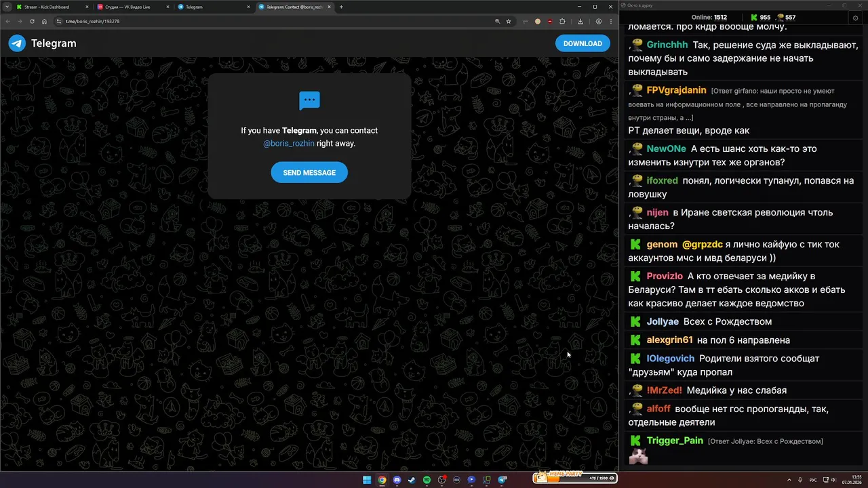The image size is (868, 488).
Task: Open the Extensions puzzle menu
Action: click(x=562, y=21)
